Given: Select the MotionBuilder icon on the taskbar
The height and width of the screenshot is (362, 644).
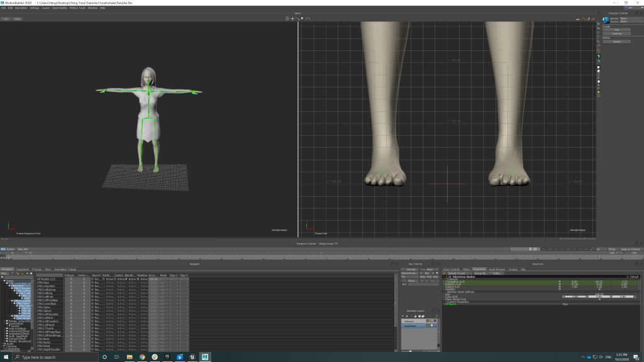Looking at the screenshot, I should coord(204,357).
